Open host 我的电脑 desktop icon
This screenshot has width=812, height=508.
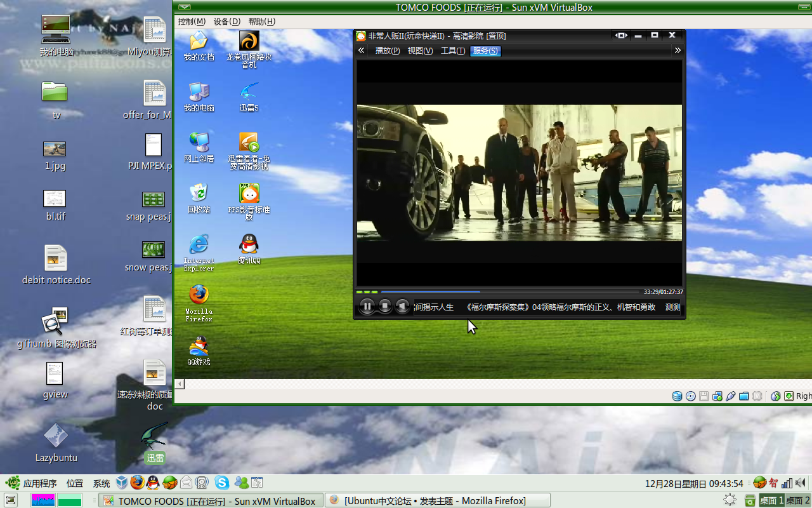point(56,35)
